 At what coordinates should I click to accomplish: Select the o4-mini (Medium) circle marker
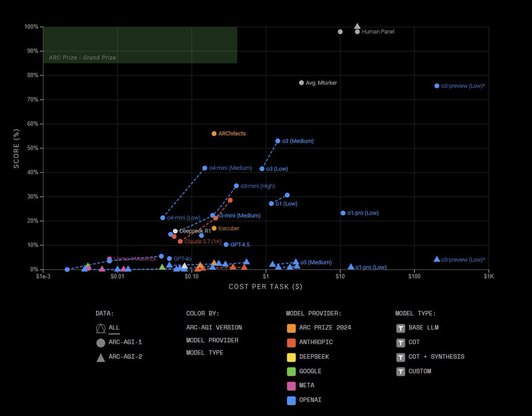[205, 168]
